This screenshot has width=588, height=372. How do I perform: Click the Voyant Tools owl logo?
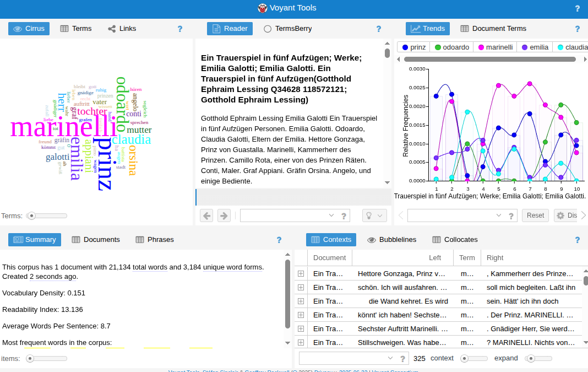[x=263, y=8]
